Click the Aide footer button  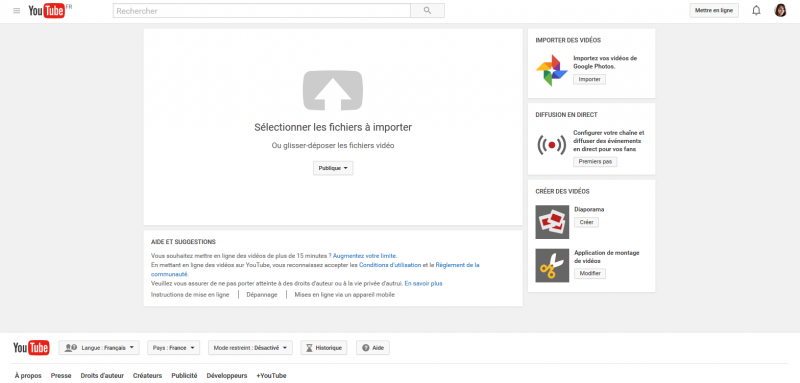pyautogui.click(x=373, y=348)
